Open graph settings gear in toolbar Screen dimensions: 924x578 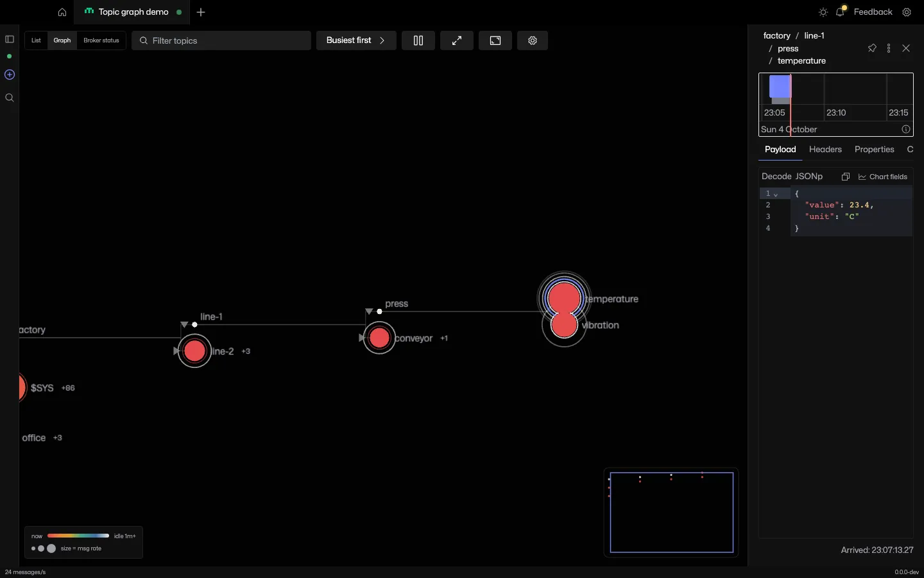[533, 40]
